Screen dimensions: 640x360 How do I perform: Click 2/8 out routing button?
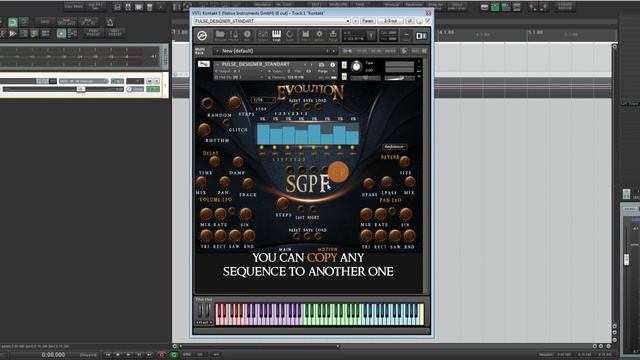pyautogui.click(x=391, y=21)
